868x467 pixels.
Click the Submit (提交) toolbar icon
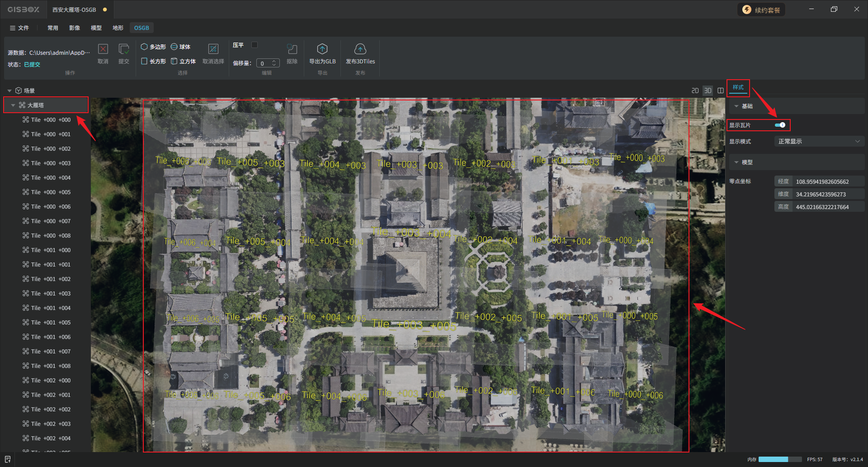click(x=123, y=49)
